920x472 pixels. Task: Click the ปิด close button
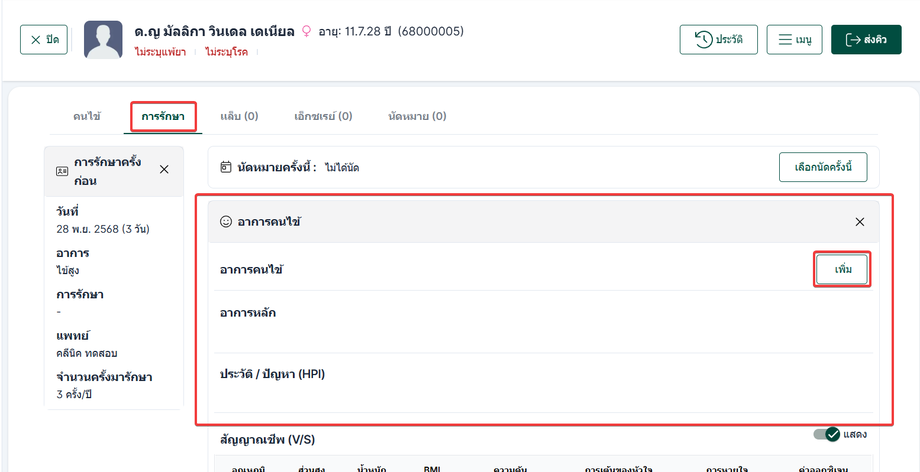(44, 39)
